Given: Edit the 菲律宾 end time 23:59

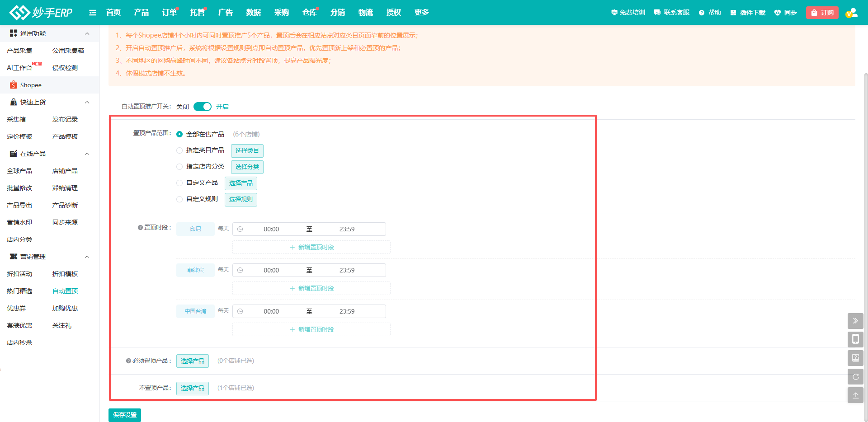Looking at the screenshot, I should pos(347,270).
